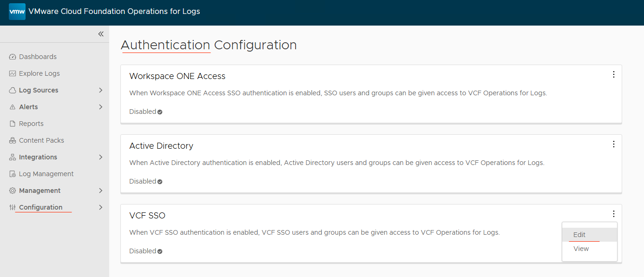This screenshot has width=644, height=277.
Task: Select Edit from the VCF SSO menu
Action: pyautogui.click(x=579, y=235)
